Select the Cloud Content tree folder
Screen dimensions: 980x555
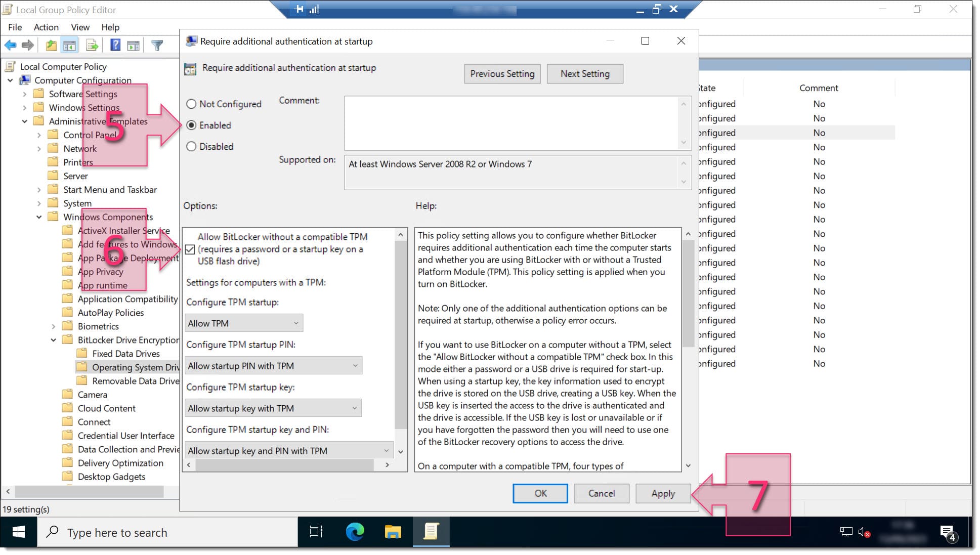[x=106, y=408]
